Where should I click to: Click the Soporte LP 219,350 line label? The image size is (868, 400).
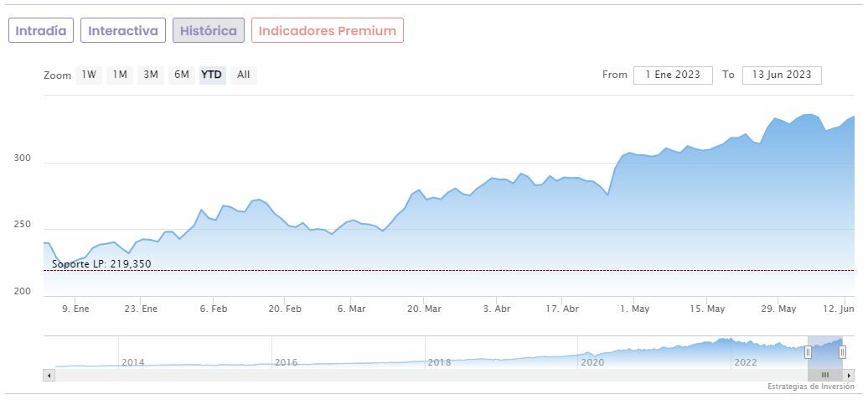click(101, 264)
